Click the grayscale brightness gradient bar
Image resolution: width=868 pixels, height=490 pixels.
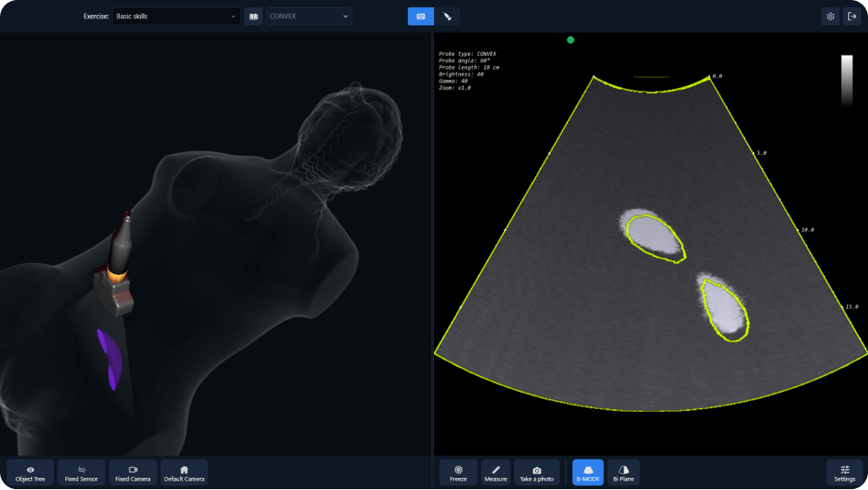[x=847, y=80]
